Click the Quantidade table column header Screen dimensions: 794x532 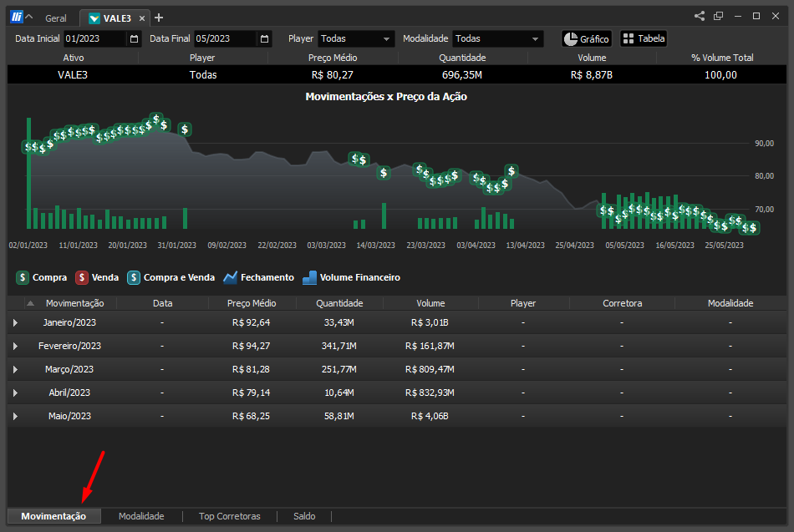pyautogui.click(x=339, y=303)
